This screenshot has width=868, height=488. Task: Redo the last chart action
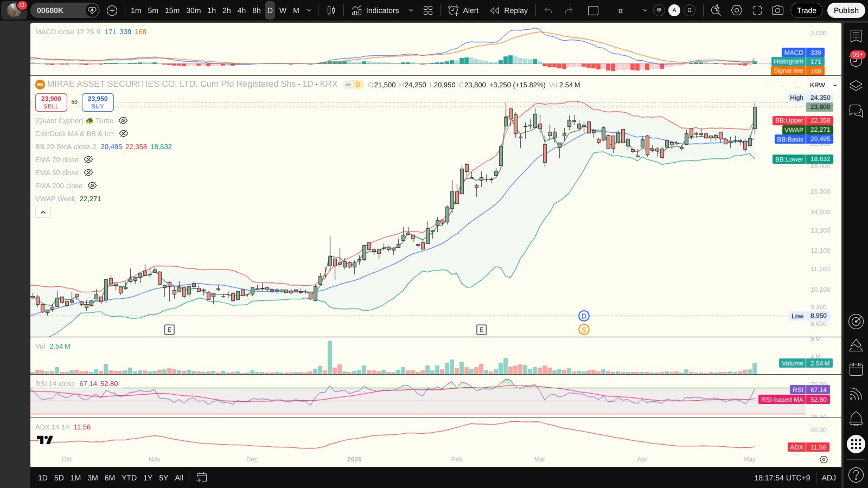tap(569, 10)
